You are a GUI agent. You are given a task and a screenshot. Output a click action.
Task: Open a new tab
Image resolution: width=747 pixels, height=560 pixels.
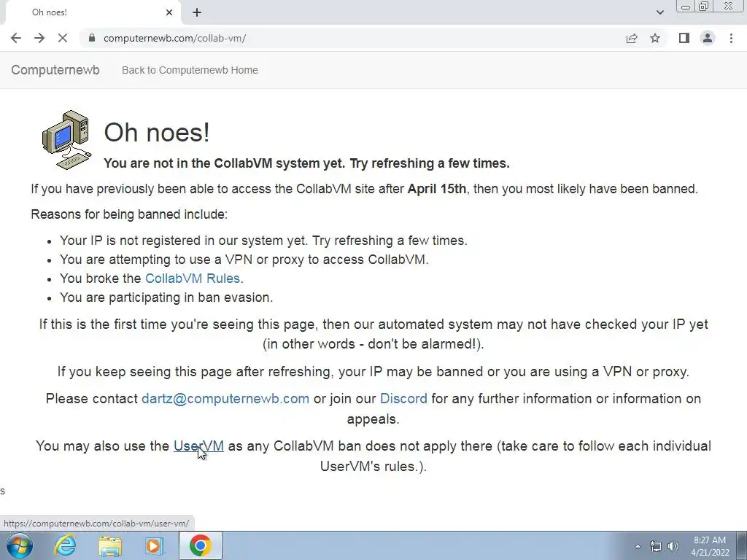click(x=197, y=12)
